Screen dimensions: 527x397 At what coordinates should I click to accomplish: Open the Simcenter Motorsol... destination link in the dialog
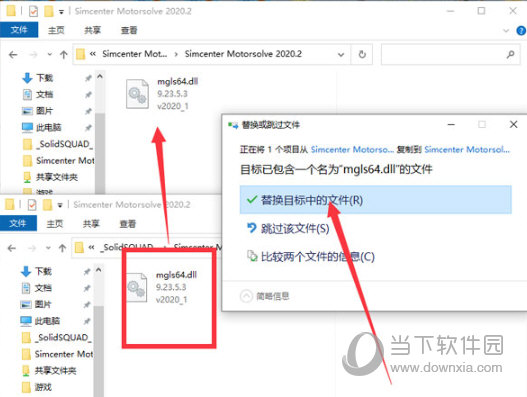(x=467, y=149)
